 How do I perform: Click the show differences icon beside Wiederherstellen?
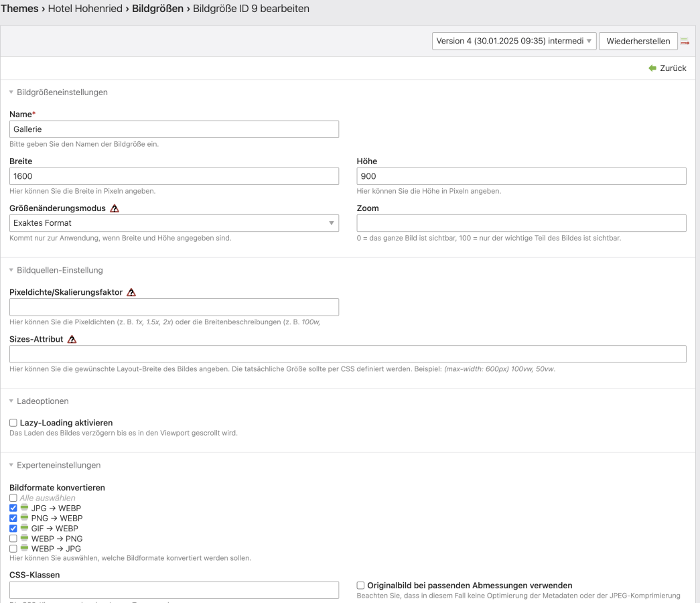click(x=685, y=42)
